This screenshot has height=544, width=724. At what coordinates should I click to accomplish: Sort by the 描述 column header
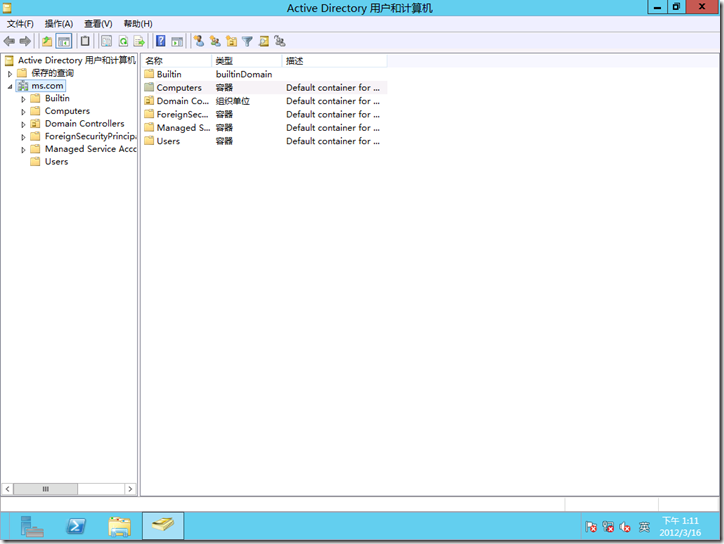point(334,61)
